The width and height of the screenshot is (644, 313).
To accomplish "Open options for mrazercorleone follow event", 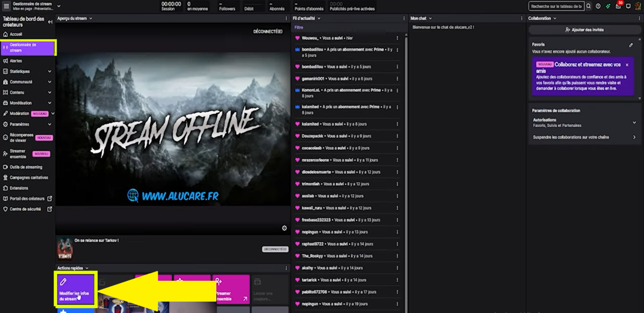I will point(397,159).
